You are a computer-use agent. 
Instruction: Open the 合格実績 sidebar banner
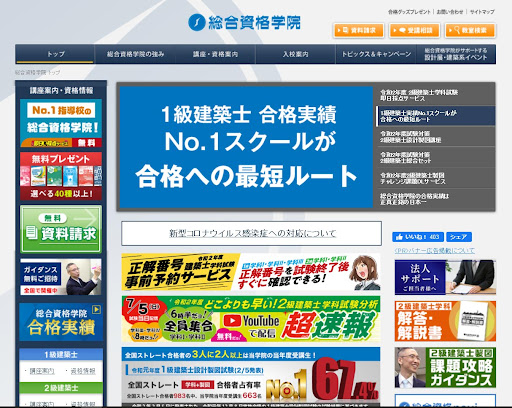coord(61,322)
